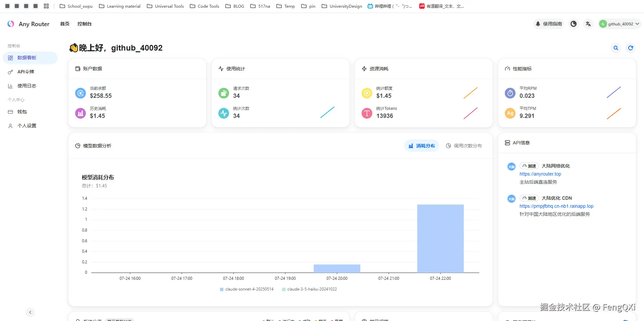Toggle dark mode theme icon
The image size is (644, 321).
tap(574, 24)
